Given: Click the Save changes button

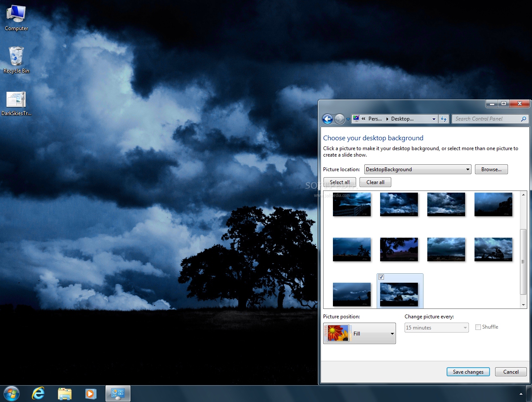Looking at the screenshot, I should 468,372.
